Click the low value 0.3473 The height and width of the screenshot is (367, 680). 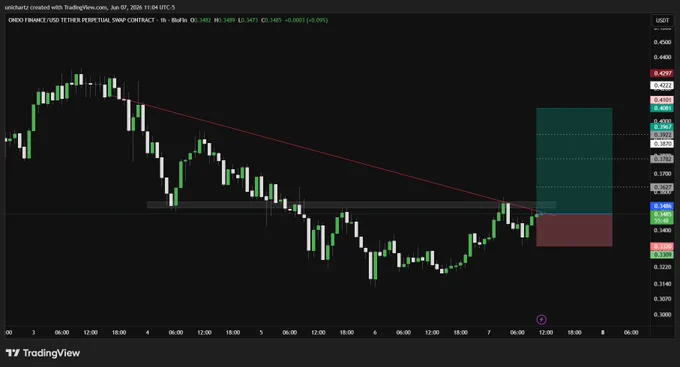pyautogui.click(x=250, y=20)
